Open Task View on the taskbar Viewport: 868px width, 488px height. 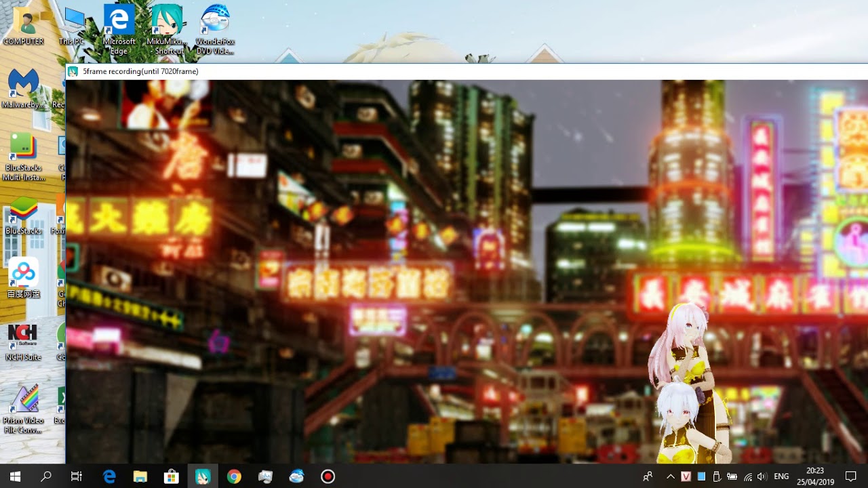(x=77, y=476)
